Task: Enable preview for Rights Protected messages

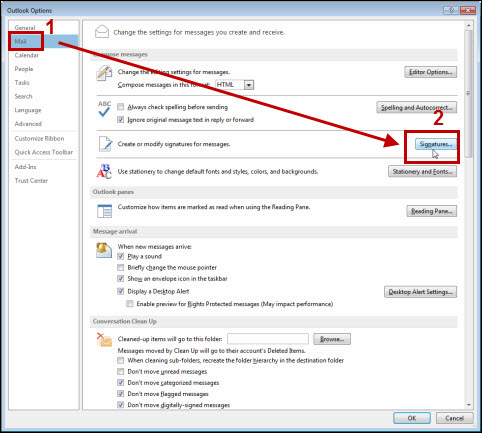Action: pos(130,304)
